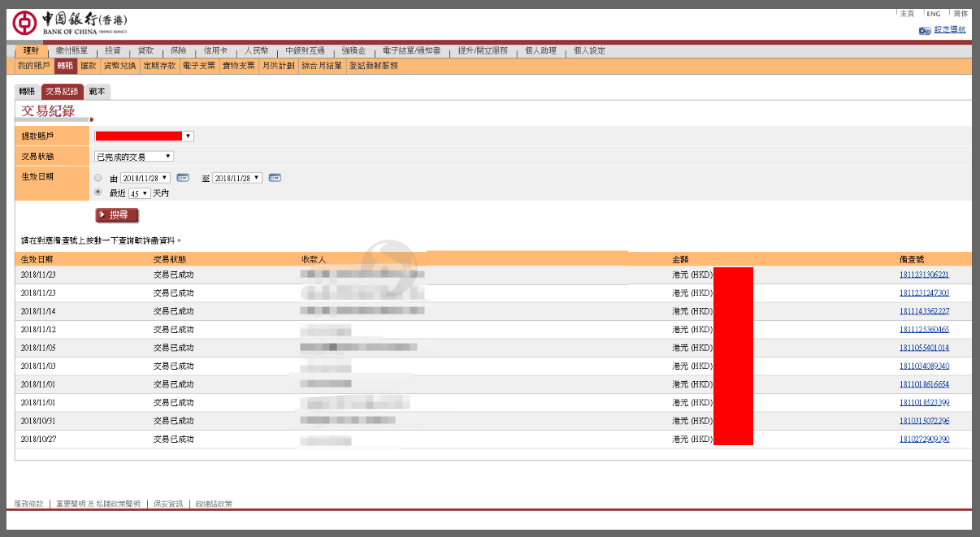Click the 2018/11/14 date cell
The height and width of the screenshot is (537, 980).
pos(38,311)
